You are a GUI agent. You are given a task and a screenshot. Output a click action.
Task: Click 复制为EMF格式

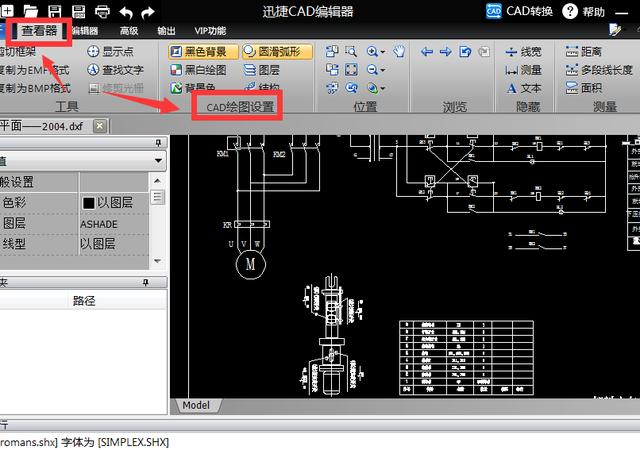(x=34, y=70)
